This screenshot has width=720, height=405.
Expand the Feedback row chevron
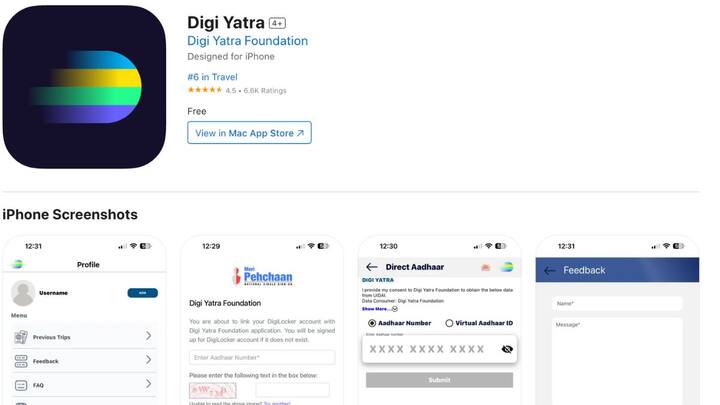pyautogui.click(x=148, y=360)
